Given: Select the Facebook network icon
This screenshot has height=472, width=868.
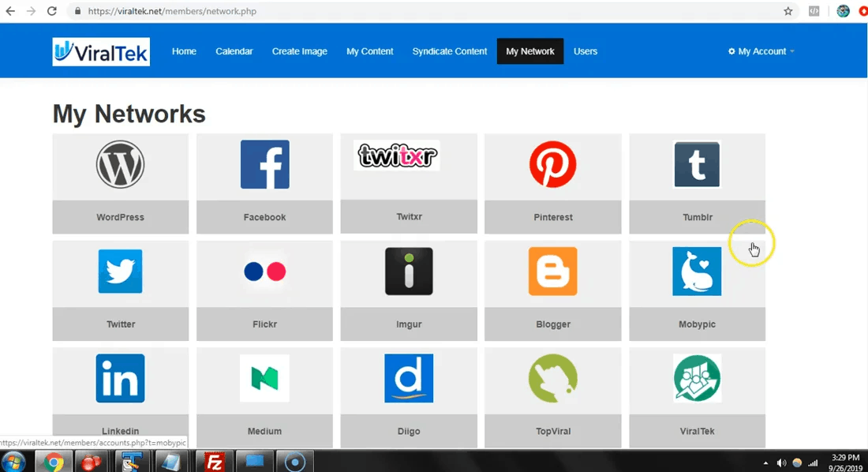Looking at the screenshot, I should pos(264,164).
